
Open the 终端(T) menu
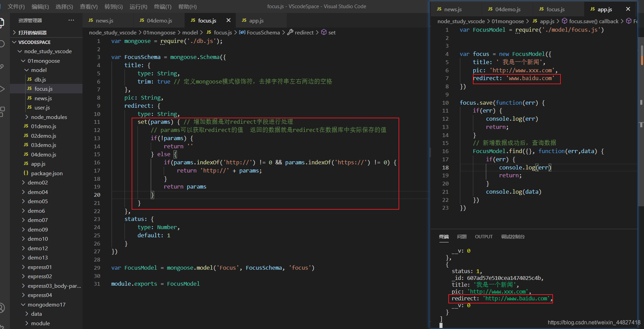[163, 6]
